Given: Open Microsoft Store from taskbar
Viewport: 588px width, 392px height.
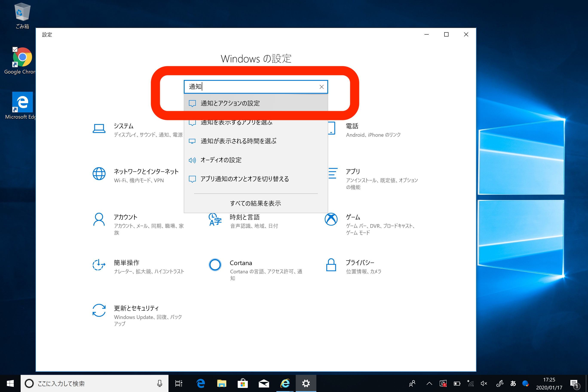Looking at the screenshot, I should [x=242, y=383].
